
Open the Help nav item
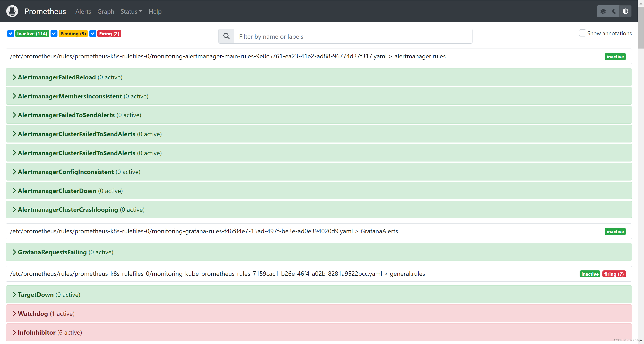click(155, 11)
